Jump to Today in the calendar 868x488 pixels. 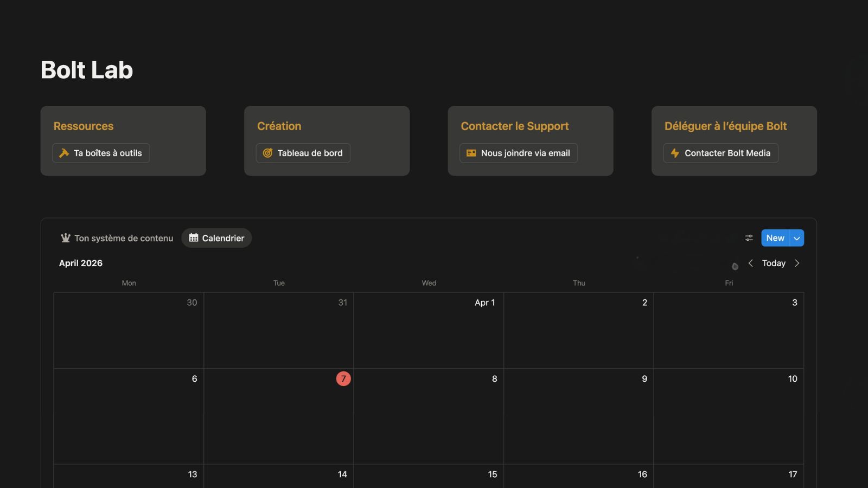point(774,263)
